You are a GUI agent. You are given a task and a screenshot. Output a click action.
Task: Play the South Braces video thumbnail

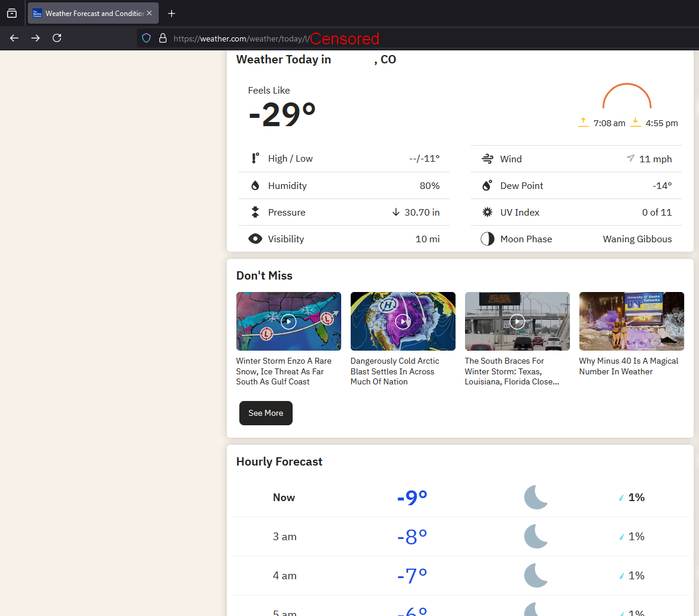pos(517,321)
